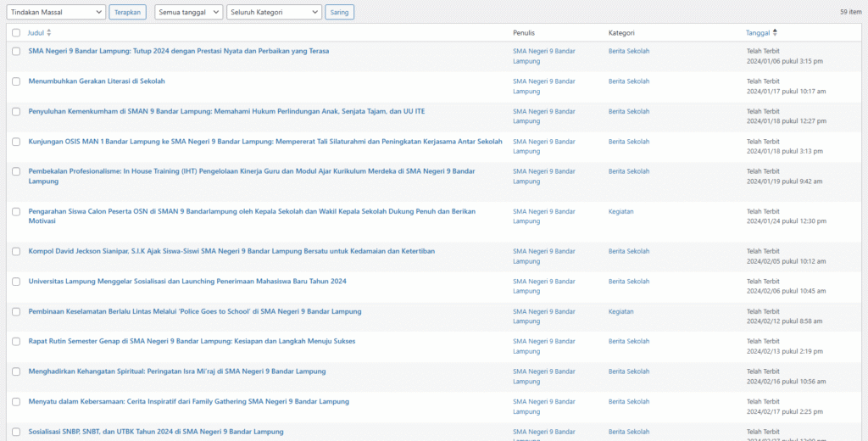Click Berita Sekolah category in Universitas Lampung row
The height and width of the screenshot is (441, 868).
pos(629,281)
